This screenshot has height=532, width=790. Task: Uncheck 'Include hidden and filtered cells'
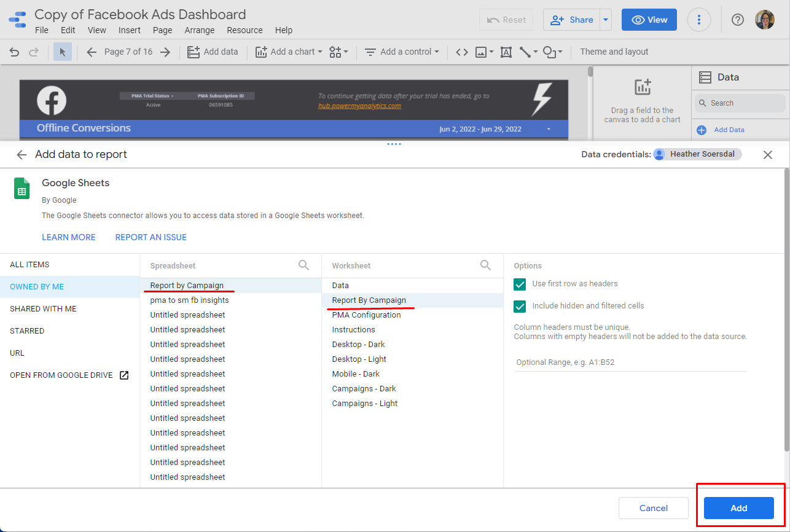[520, 306]
